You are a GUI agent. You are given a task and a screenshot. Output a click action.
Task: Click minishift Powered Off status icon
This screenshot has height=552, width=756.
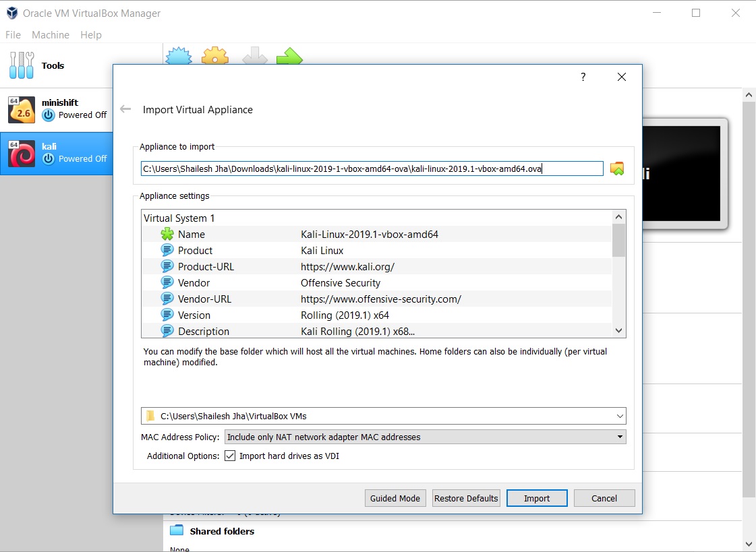(x=48, y=115)
